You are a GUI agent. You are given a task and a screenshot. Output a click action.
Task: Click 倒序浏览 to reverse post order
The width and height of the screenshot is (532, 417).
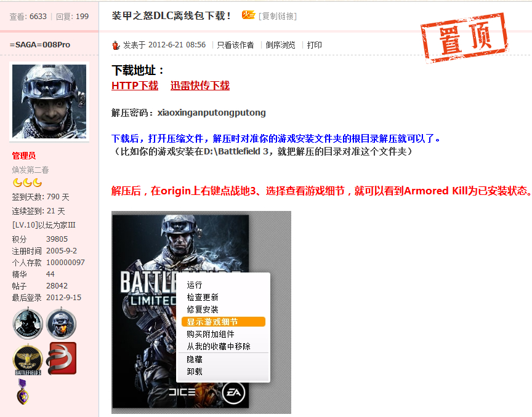click(x=280, y=45)
